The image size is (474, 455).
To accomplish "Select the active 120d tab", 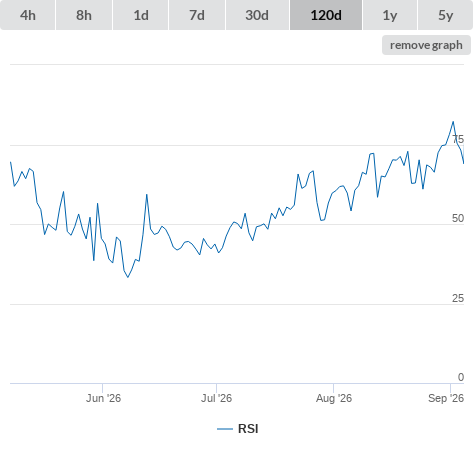I will [326, 15].
